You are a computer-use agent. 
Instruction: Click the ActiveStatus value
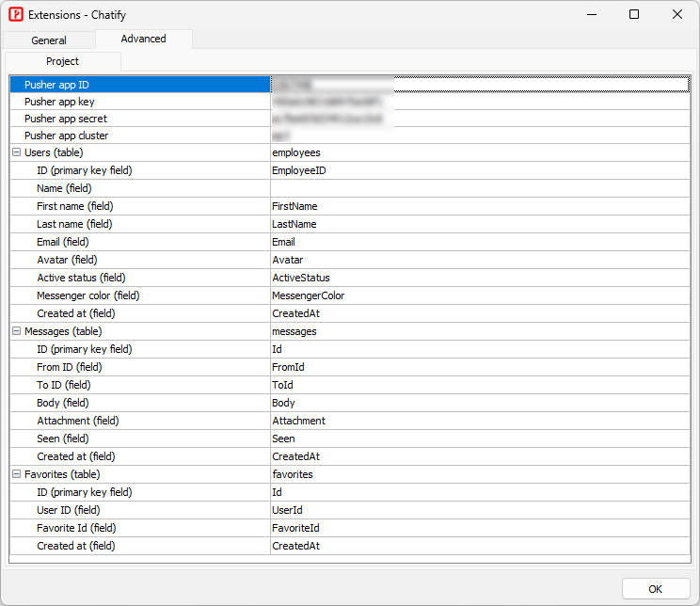click(x=481, y=278)
